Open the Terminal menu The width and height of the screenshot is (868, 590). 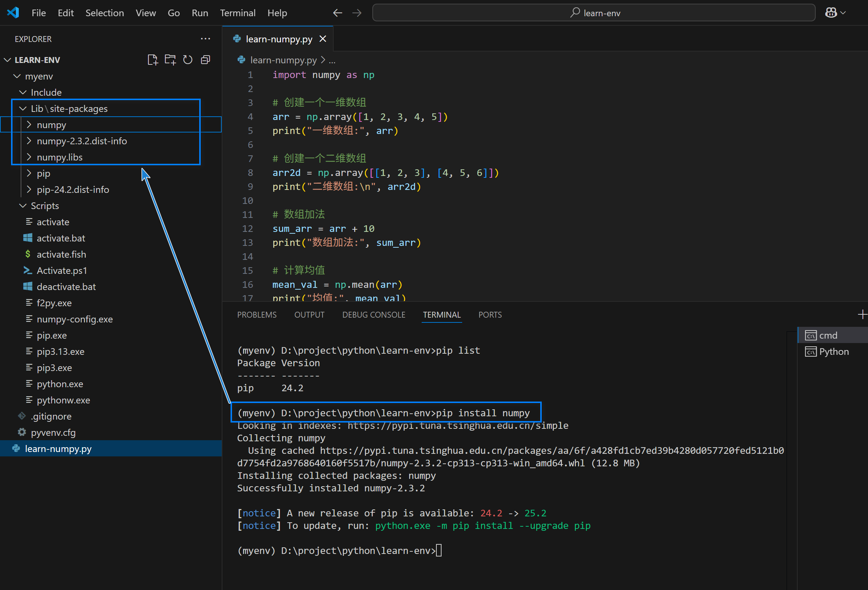(x=238, y=13)
